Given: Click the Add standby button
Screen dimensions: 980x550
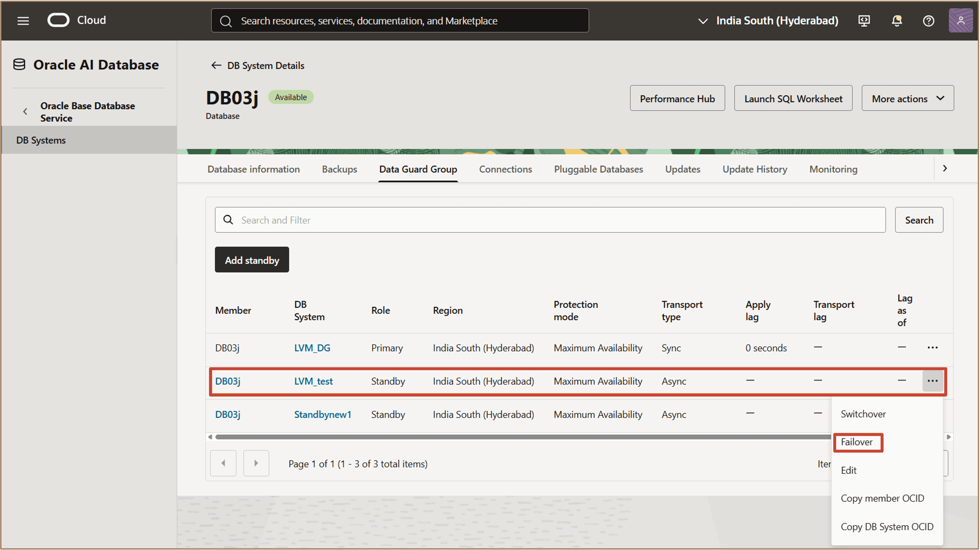Looking at the screenshot, I should point(251,260).
